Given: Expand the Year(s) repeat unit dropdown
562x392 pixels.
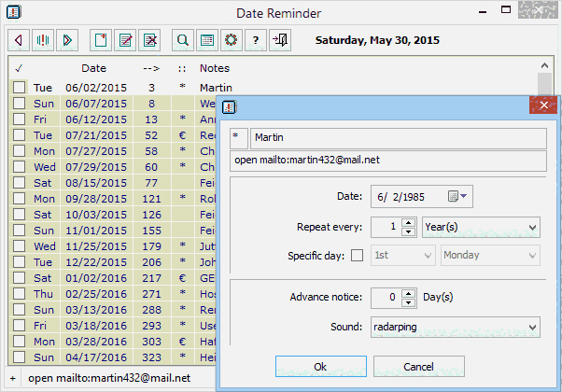Looking at the screenshot, I should (531, 227).
